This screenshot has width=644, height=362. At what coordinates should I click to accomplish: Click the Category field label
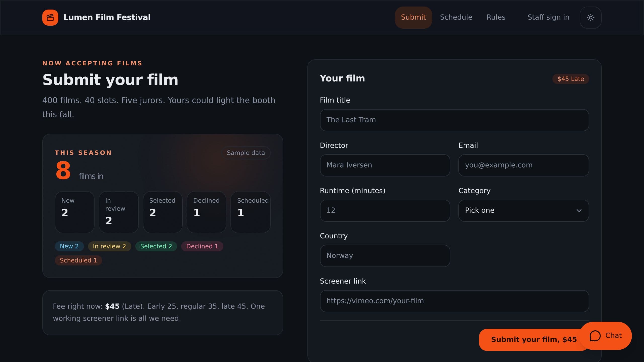474,191
